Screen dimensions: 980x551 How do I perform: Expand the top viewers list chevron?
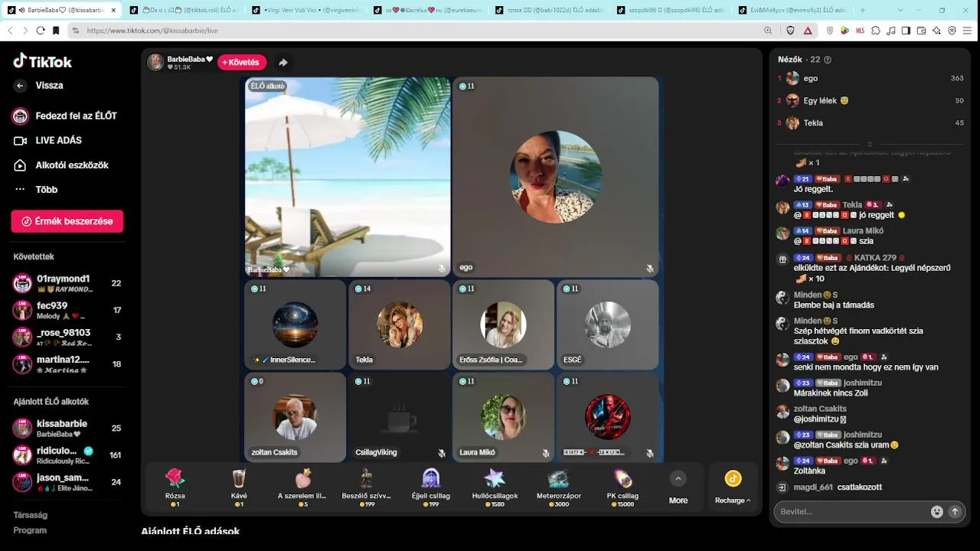coord(869,144)
